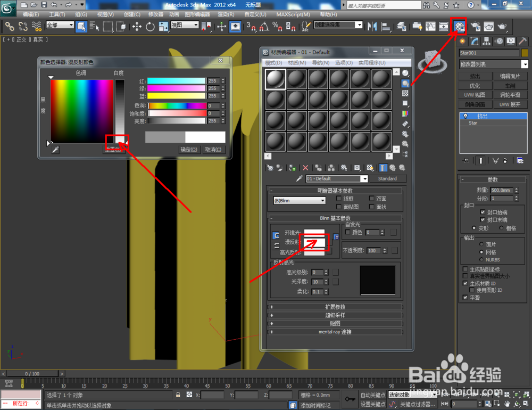Open Render Setup icon
Viewport: 532px width, 410px height.
tap(475, 27)
